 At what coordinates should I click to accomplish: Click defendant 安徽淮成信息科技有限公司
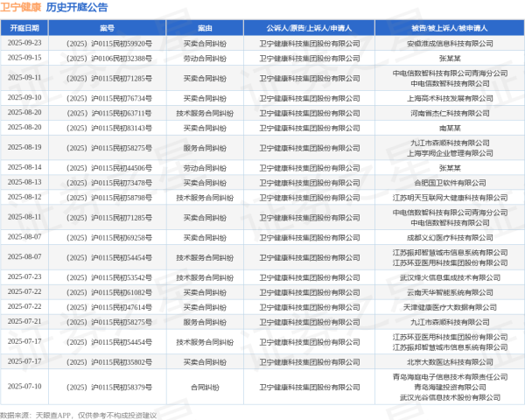point(449,42)
